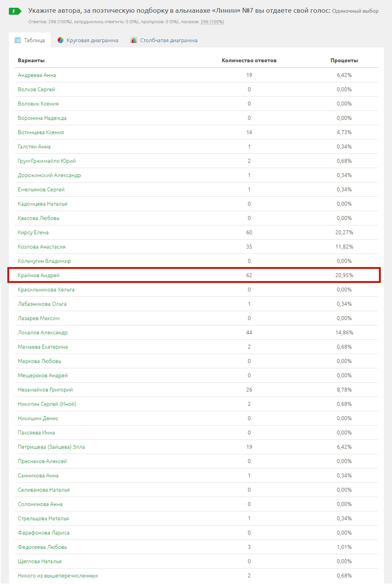Image resolution: width=392 pixels, height=584 pixels.
Task: Click the показов 296 (100%) link
Action: [212, 22]
